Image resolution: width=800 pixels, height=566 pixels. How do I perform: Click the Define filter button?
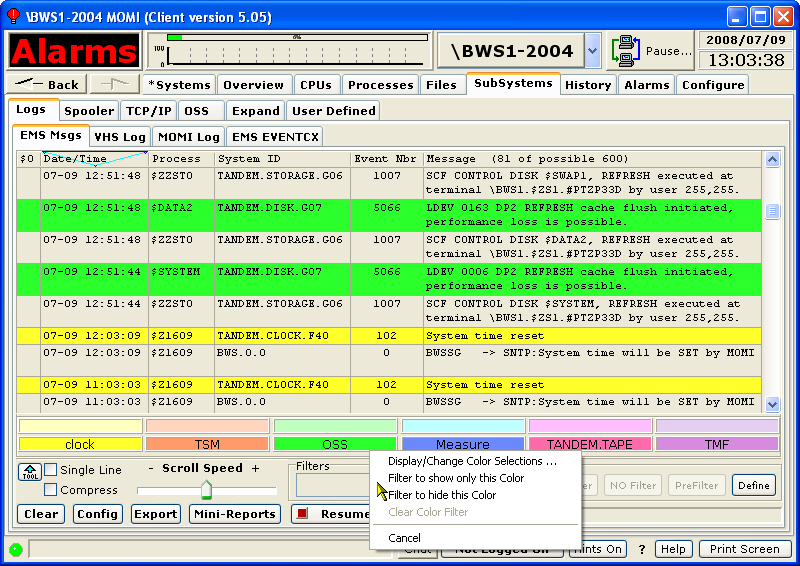pos(754,485)
